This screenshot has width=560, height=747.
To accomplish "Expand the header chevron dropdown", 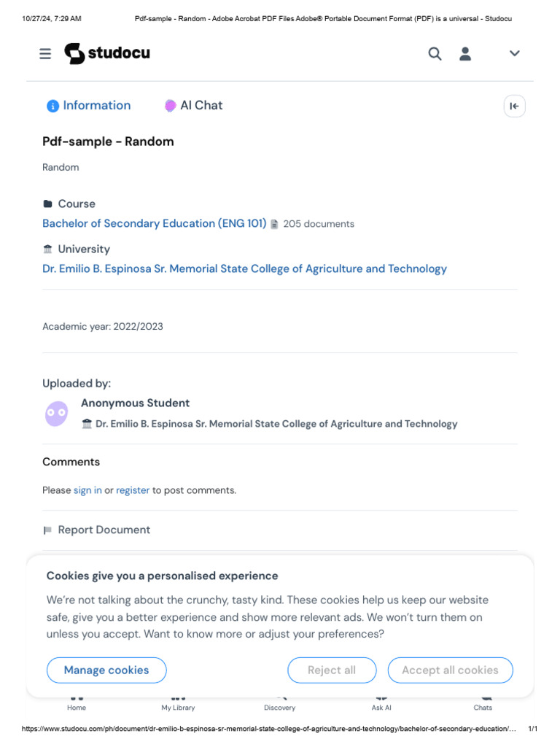I will 515,53.
